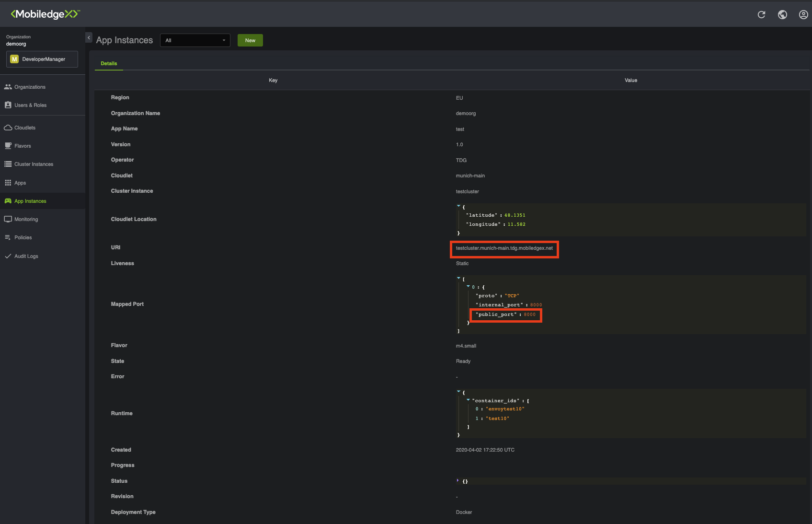Click the App Instances page title

pyautogui.click(x=124, y=40)
